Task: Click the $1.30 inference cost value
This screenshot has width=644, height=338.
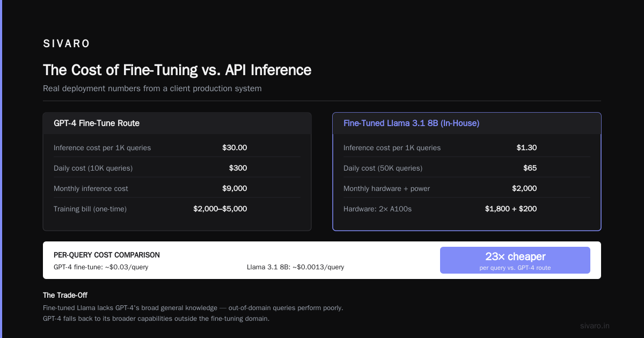Action: point(526,148)
